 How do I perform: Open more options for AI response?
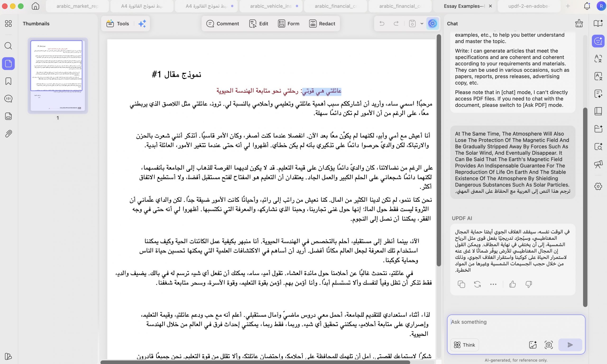point(493,284)
